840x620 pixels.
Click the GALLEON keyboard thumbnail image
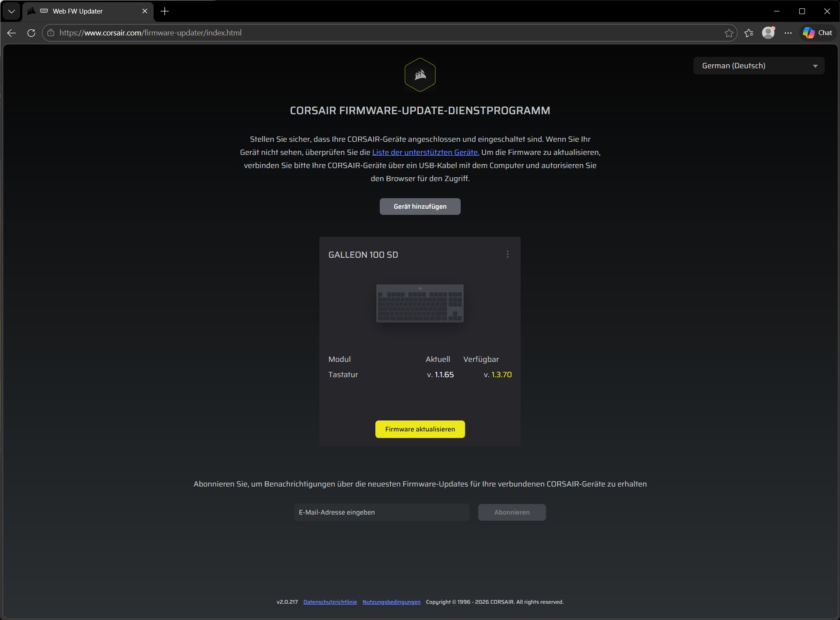(420, 303)
